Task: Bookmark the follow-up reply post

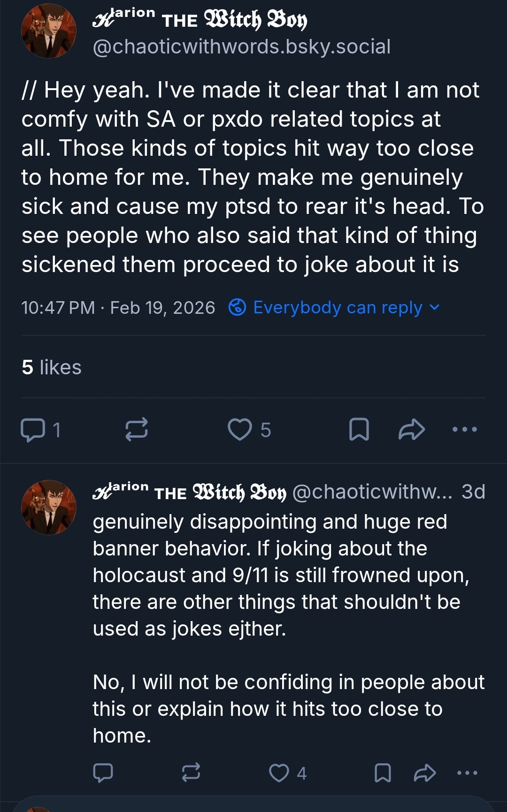Action: (x=383, y=773)
